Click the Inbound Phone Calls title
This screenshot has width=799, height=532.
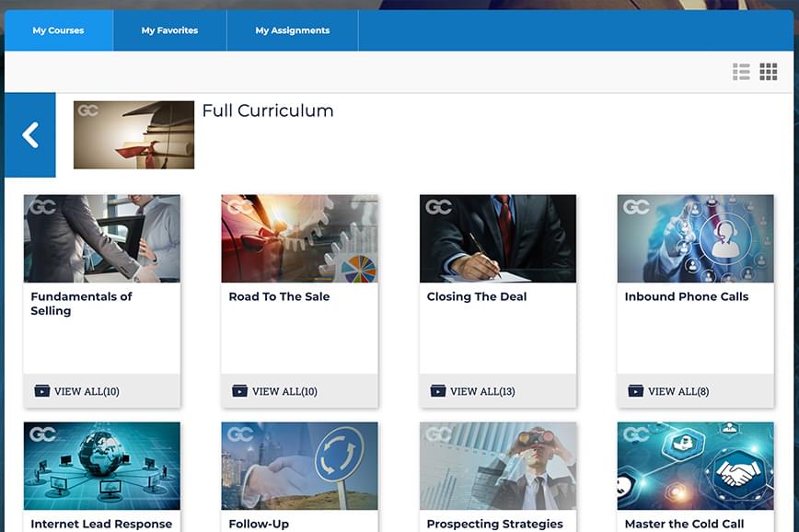click(x=687, y=296)
